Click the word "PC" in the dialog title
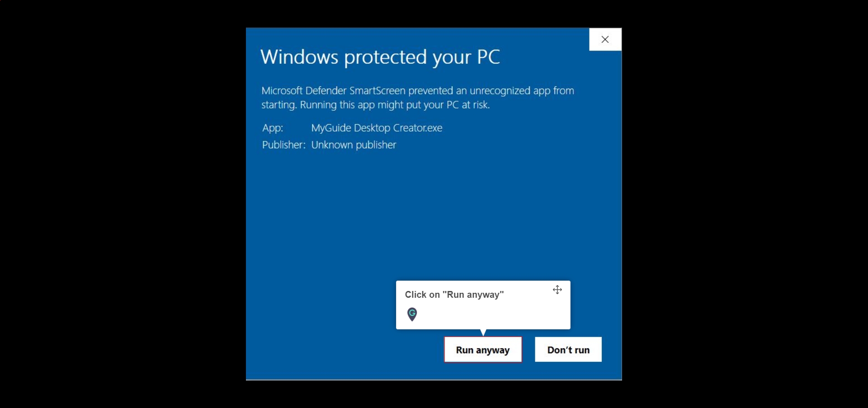Screen dimensions: 868x408 click(489, 57)
